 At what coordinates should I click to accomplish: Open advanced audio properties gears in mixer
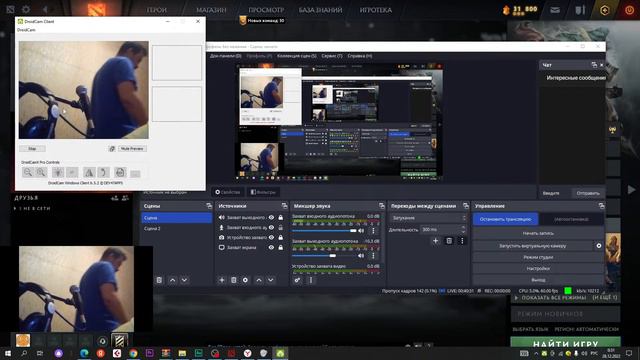point(298,280)
